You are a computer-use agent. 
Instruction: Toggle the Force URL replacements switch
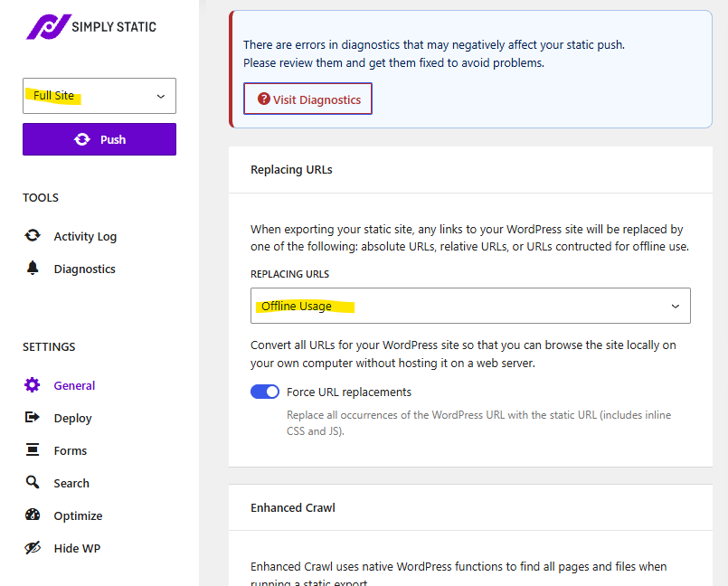pos(265,392)
